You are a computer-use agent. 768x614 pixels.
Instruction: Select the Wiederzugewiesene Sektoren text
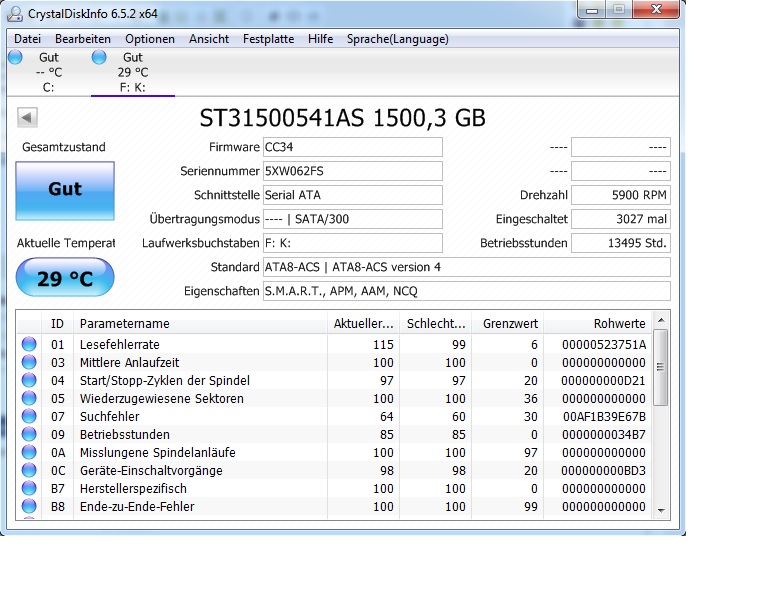pos(162,399)
